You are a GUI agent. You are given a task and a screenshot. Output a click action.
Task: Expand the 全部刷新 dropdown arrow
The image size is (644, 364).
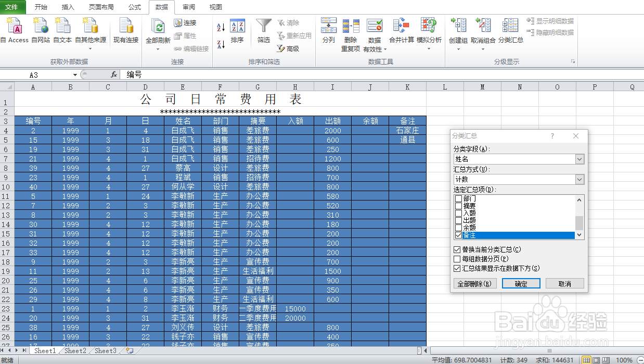(158, 49)
